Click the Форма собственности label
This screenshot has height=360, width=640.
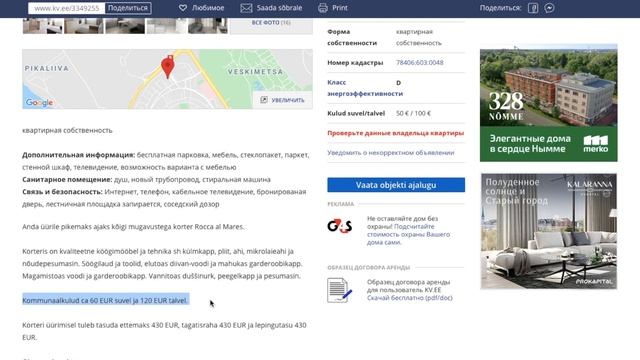[352, 37]
